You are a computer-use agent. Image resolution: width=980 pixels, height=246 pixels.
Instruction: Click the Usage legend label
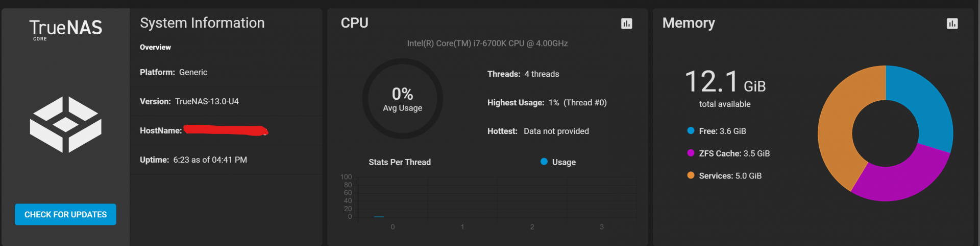coord(564,162)
